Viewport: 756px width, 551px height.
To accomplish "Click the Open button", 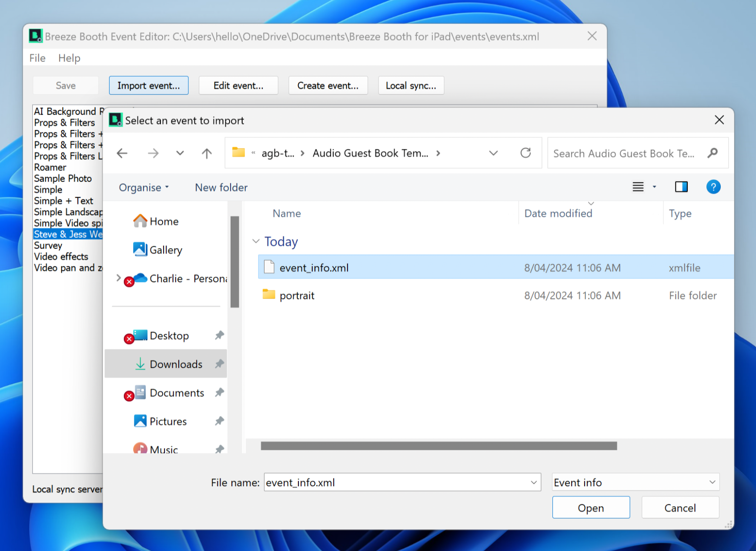I will click(x=591, y=508).
